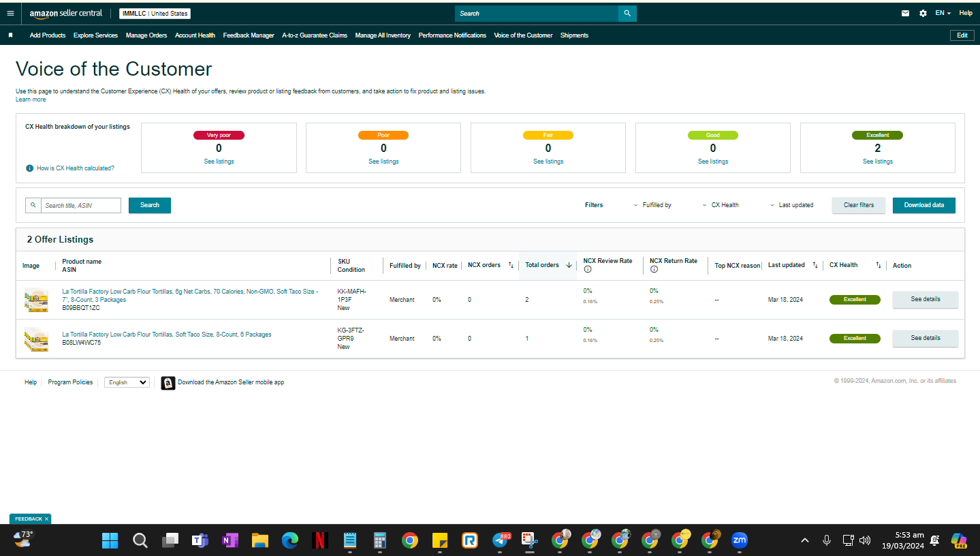Screen dimensions: 980x556
Task: Open the settings gear icon
Action: click(923, 13)
